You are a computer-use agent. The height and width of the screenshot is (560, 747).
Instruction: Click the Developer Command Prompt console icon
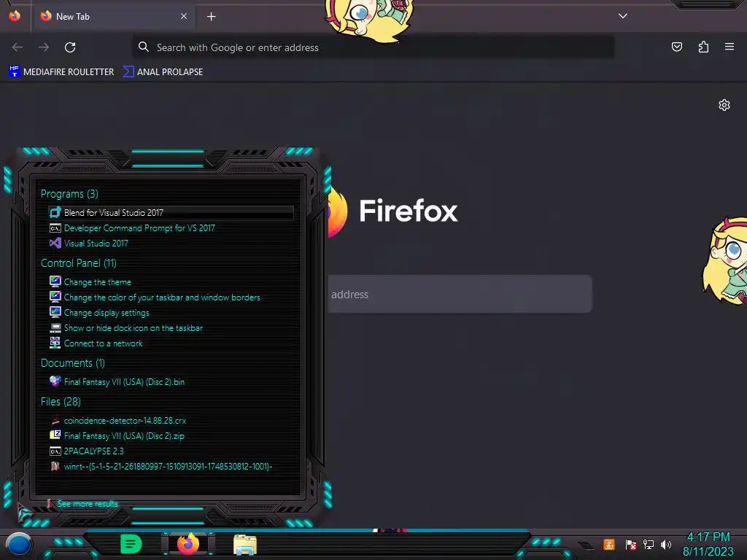[55, 228]
